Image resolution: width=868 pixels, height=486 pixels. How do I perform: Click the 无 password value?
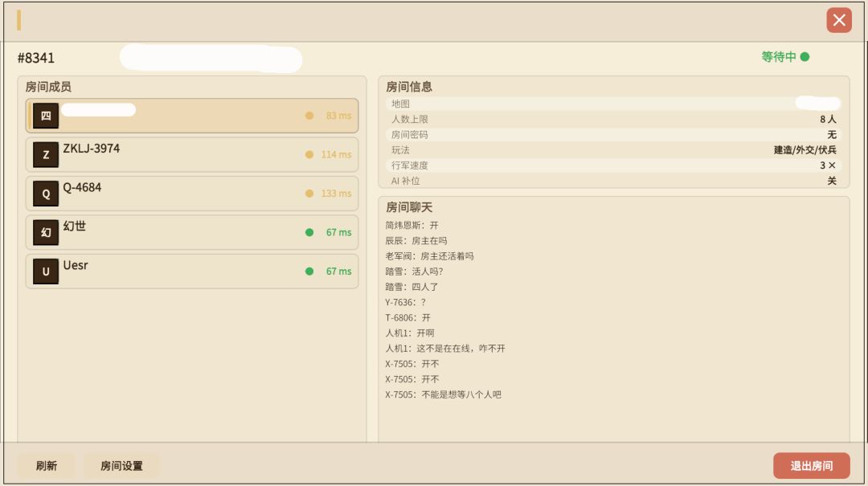[x=832, y=134]
